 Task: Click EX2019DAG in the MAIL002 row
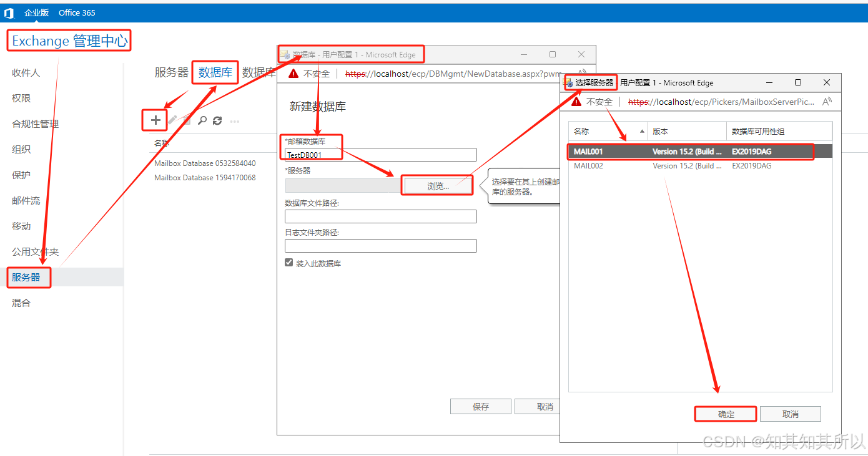751,166
